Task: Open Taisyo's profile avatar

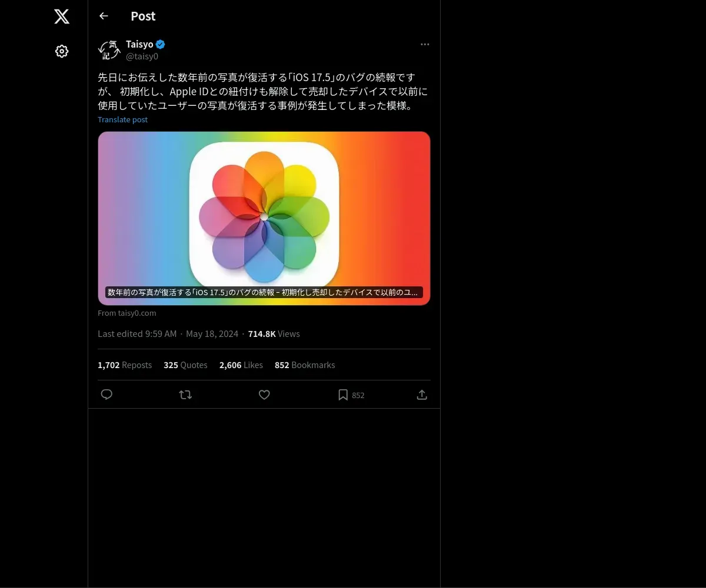Action: point(109,50)
